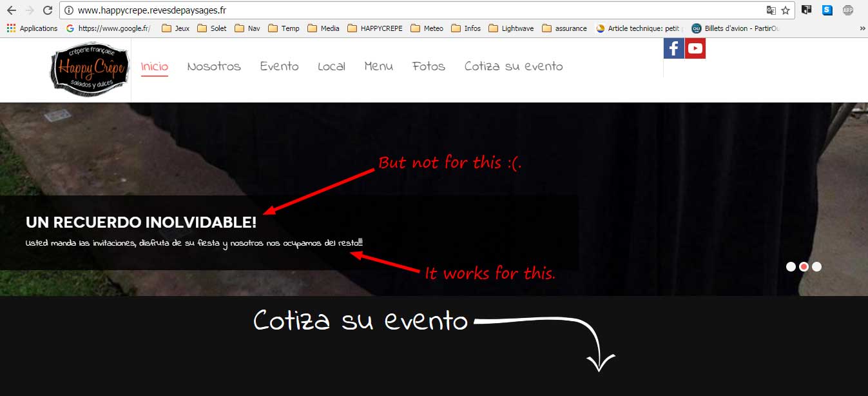Open the Billets d'avion PartirOu bookmark
The image size is (868, 396).
click(x=735, y=28)
